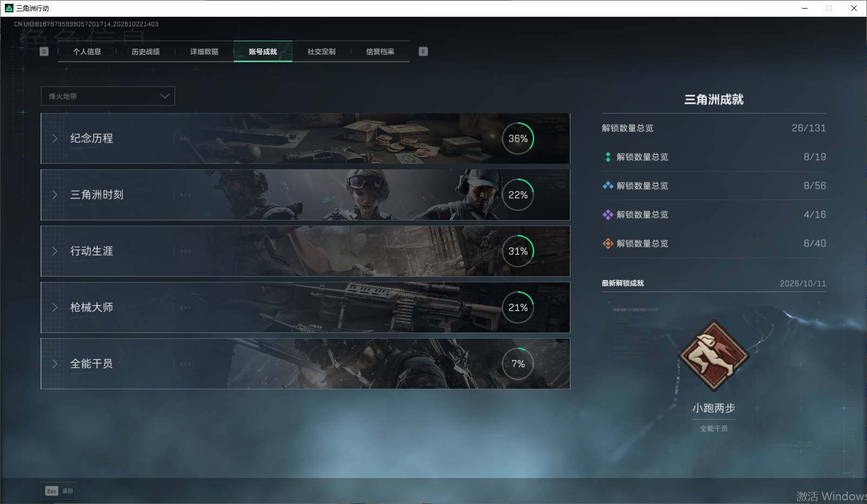Click the 36% progress ring
867x504 pixels.
click(518, 138)
